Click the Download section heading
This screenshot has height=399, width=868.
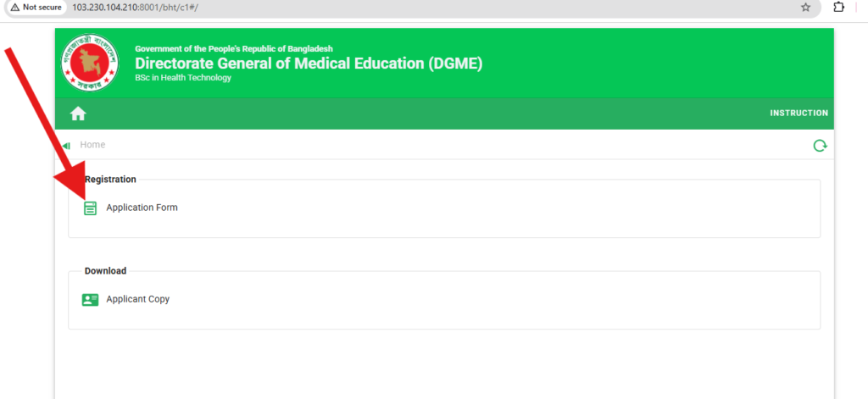(x=105, y=271)
